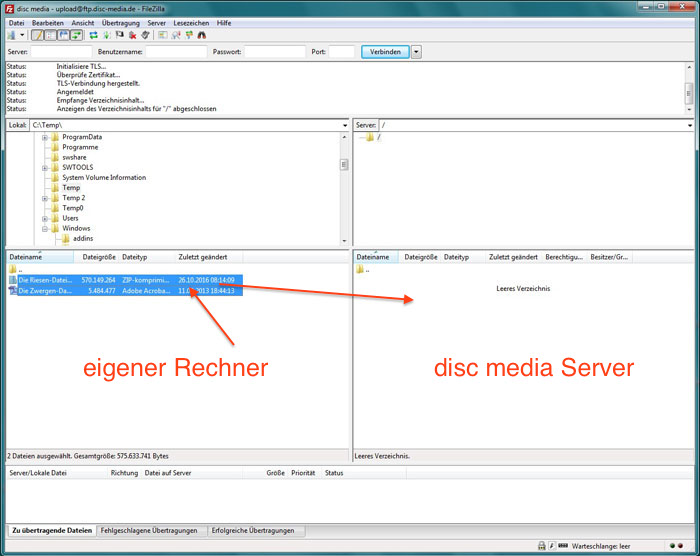Viewport: 700px width, 556px height.
Task: Open the Ansicht menu
Action: coord(83,23)
